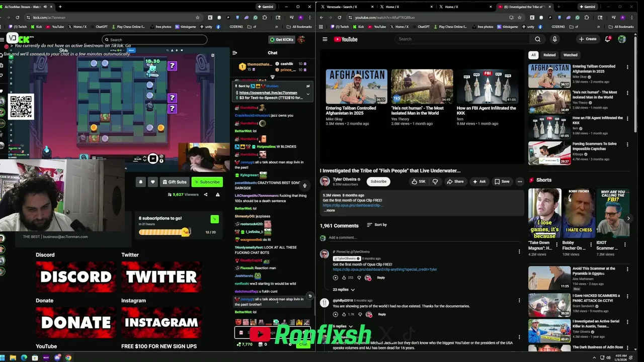644x362 pixels.
Task: Open the clip.opus.pro link in pinned comment
Action: pyautogui.click(x=384, y=269)
